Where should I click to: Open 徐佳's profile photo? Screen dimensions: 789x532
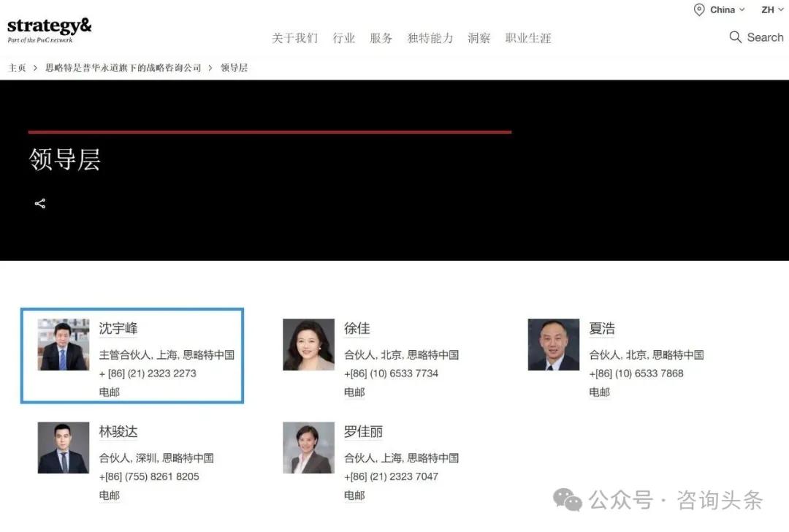click(x=308, y=344)
